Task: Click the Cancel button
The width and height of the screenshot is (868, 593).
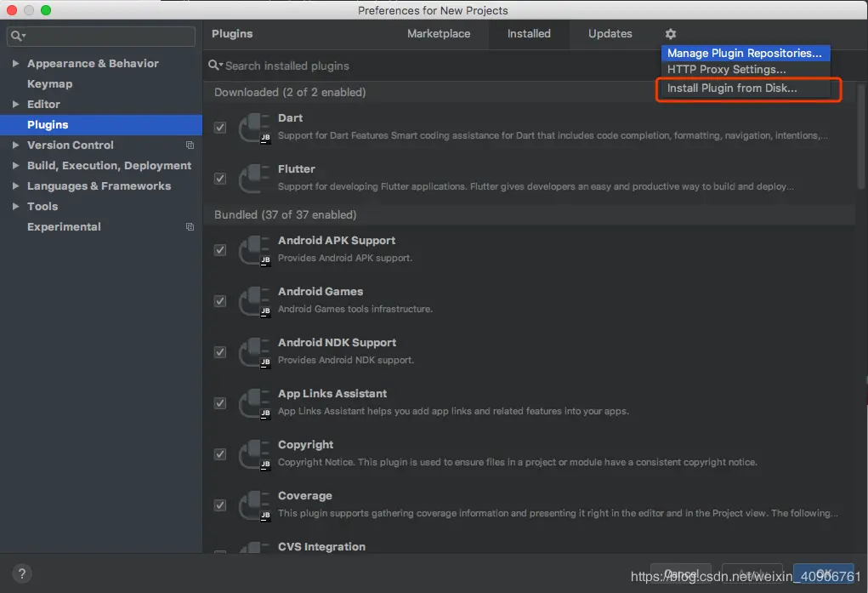Action: pos(681,574)
